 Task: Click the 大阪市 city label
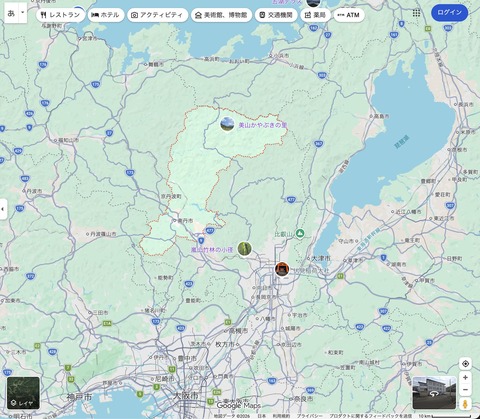pyautogui.click(x=187, y=395)
